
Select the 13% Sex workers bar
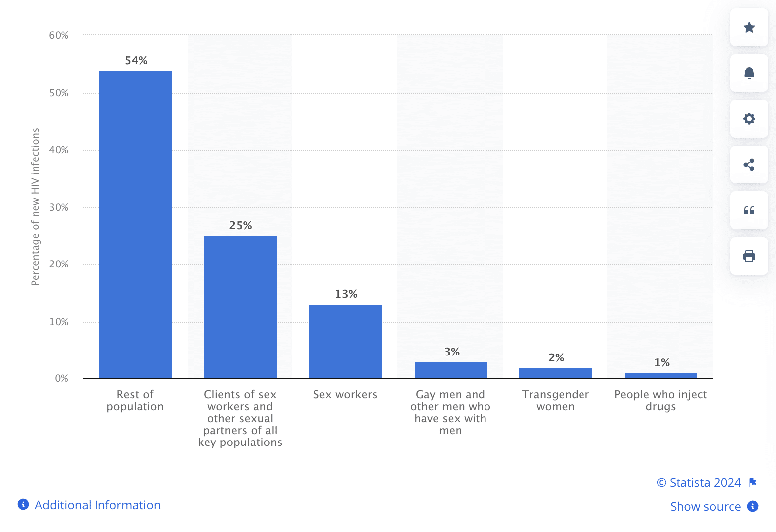[x=346, y=342]
